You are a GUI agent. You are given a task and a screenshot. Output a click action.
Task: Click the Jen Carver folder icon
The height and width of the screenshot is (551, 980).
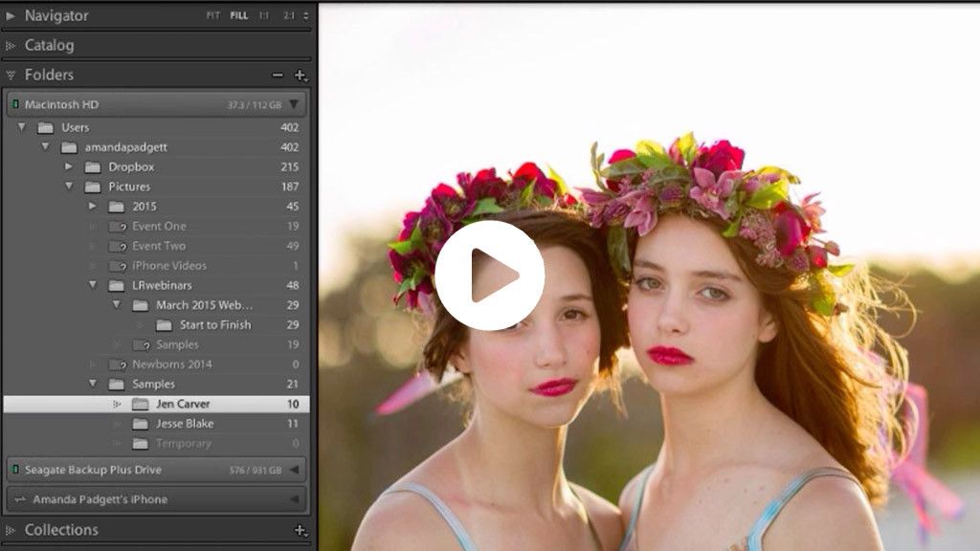point(140,405)
